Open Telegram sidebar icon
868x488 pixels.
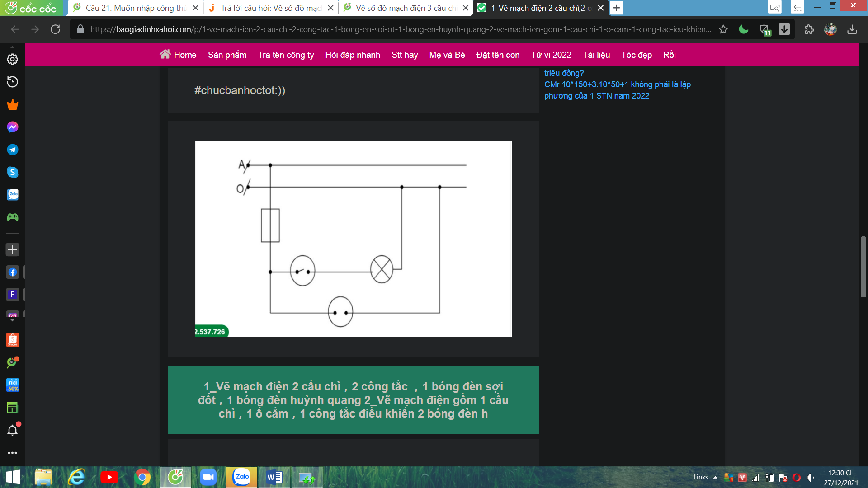13,150
